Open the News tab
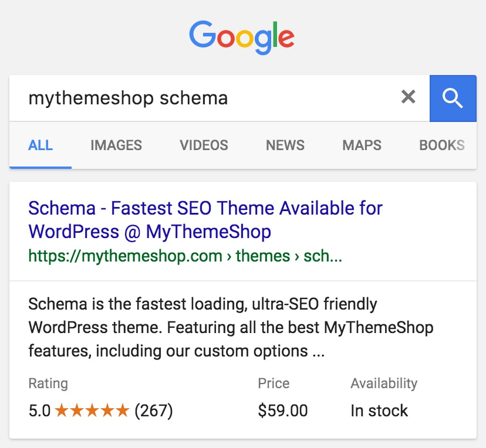 (285, 145)
